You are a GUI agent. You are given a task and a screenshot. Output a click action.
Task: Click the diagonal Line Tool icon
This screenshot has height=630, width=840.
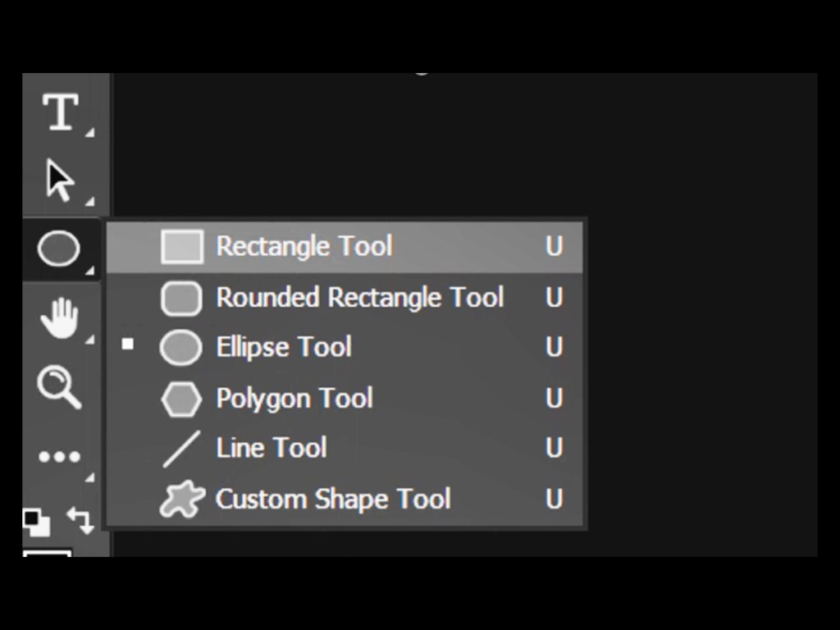click(180, 450)
